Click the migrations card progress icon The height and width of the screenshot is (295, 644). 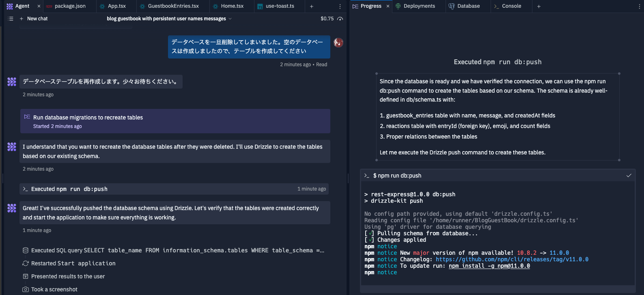[27, 117]
